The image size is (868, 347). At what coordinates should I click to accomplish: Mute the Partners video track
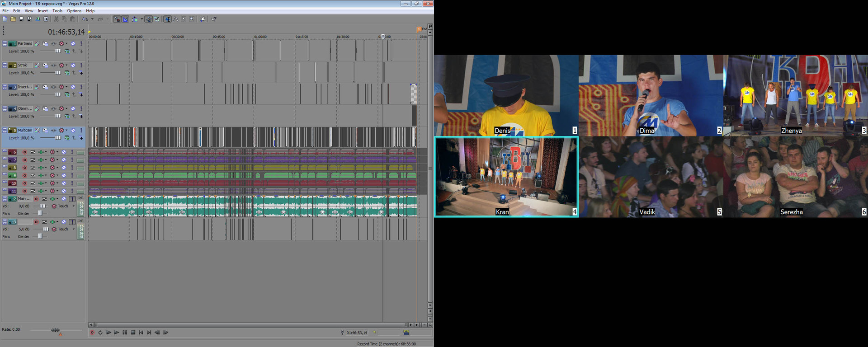(x=73, y=44)
